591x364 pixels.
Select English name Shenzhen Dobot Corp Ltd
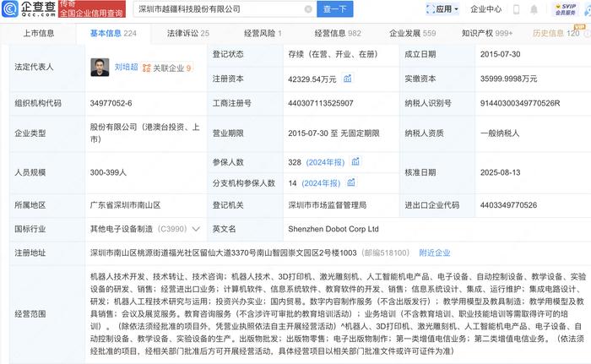tap(333, 229)
